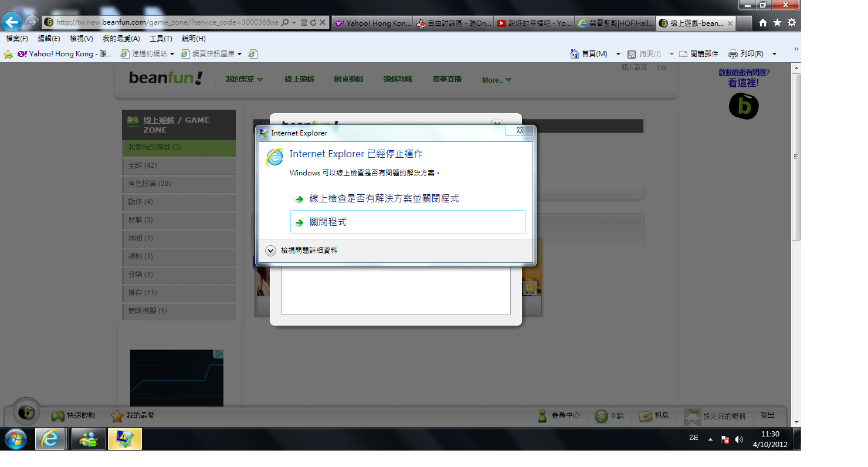Click the error-report flag icon in taskbar

click(x=125, y=439)
